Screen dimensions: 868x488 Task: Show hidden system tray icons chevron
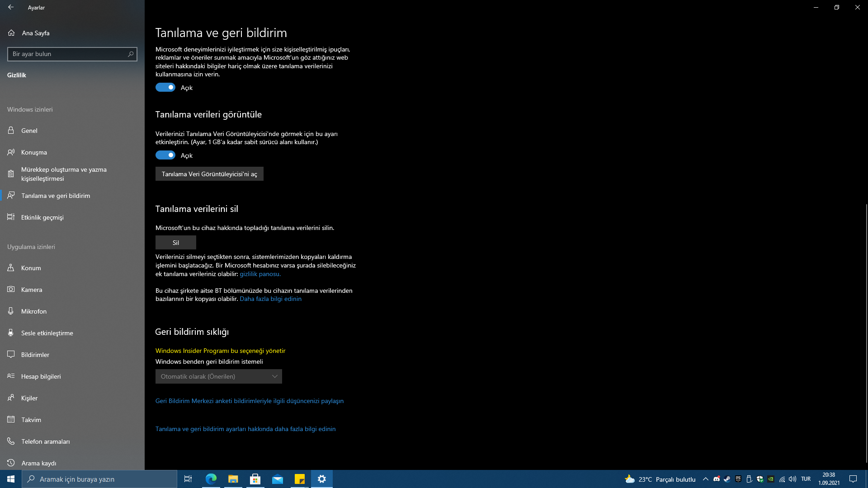pyautogui.click(x=705, y=479)
